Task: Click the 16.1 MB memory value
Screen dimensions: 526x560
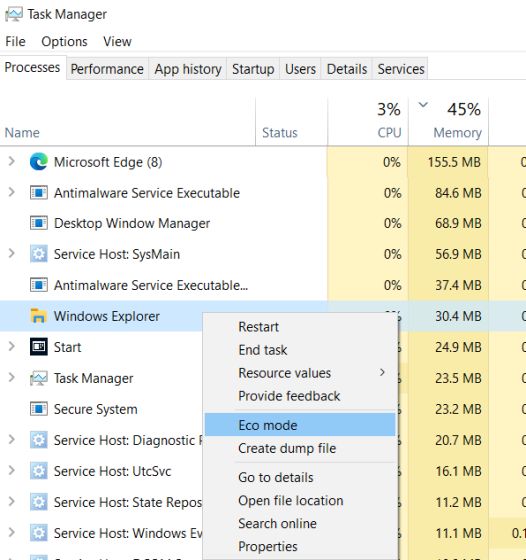Action: (458, 471)
